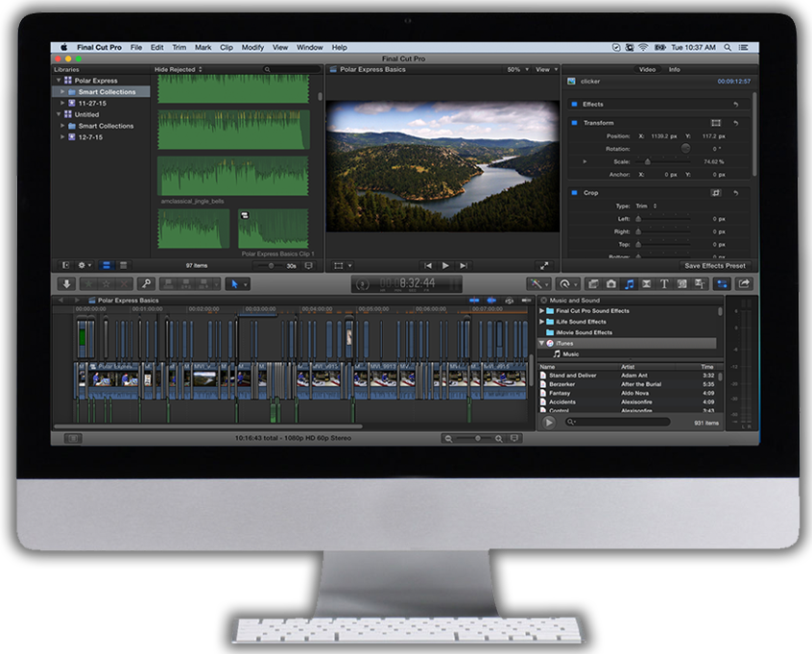Image resolution: width=812 pixels, height=654 pixels.
Task: Reject selection with the X rating icon
Action: (x=124, y=283)
